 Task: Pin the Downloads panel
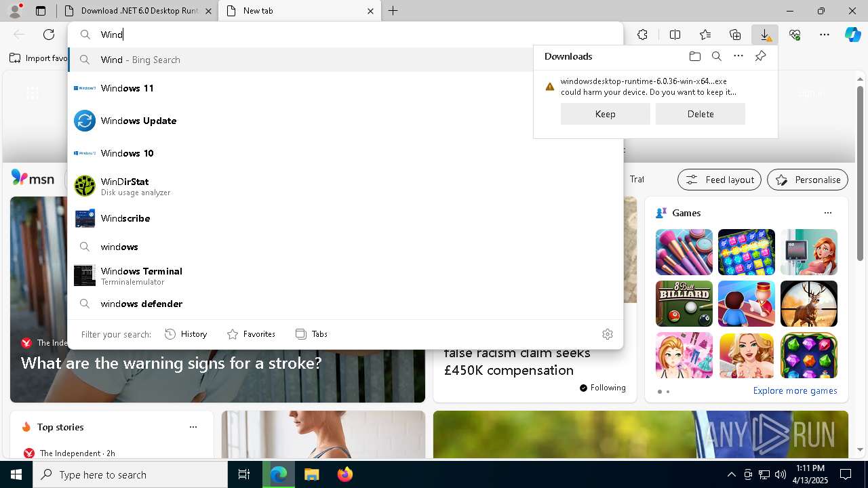point(760,56)
